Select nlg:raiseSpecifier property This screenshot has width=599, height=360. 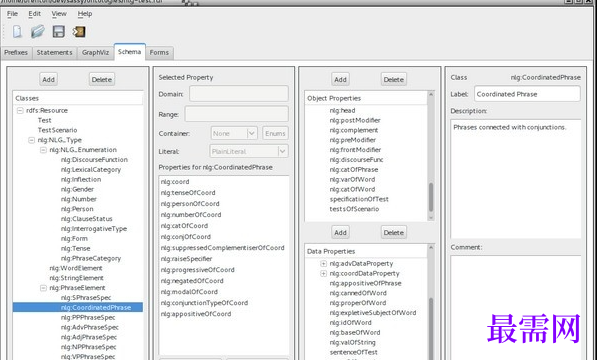pyautogui.click(x=186, y=259)
